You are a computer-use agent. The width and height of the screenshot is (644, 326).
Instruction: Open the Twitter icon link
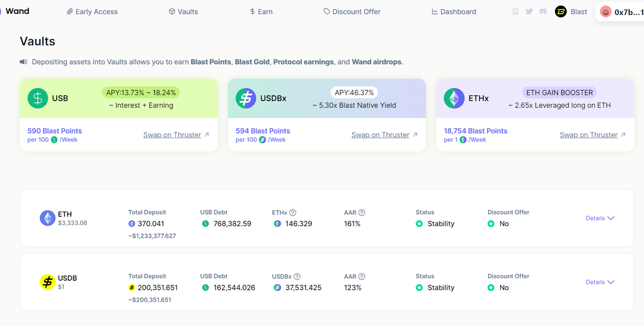tap(529, 12)
